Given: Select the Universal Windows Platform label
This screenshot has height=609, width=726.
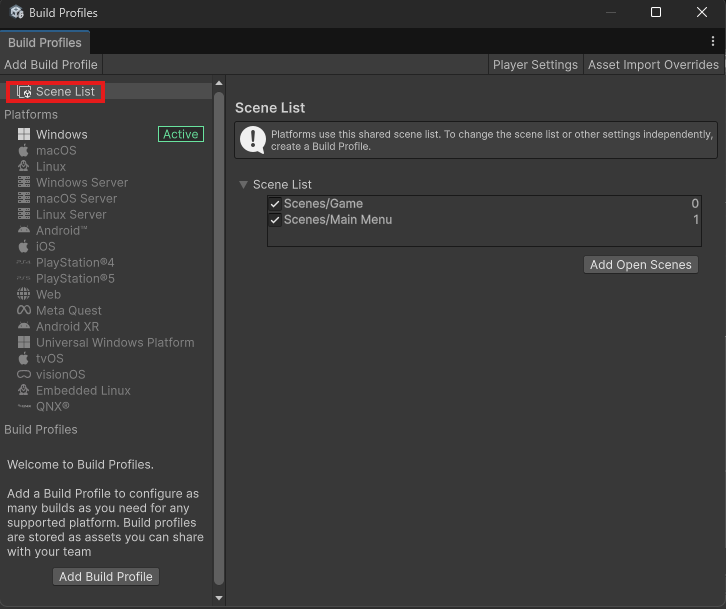Looking at the screenshot, I should [x=115, y=342].
